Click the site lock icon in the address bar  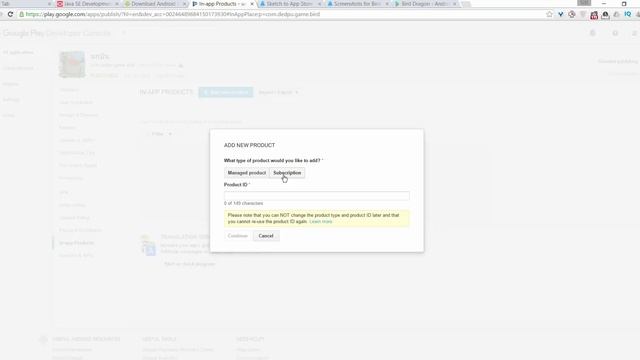click(x=22, y=14)
